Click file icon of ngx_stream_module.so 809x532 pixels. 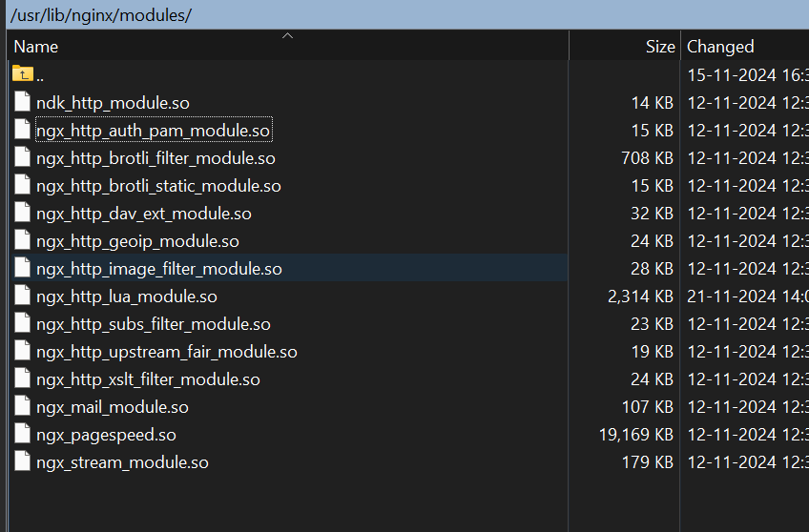coord(22,460)
